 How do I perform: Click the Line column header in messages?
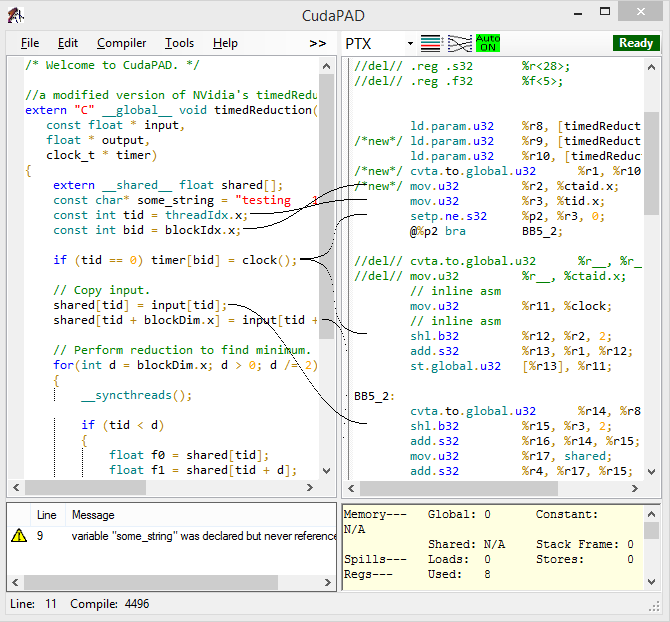(x=47, y=515)
